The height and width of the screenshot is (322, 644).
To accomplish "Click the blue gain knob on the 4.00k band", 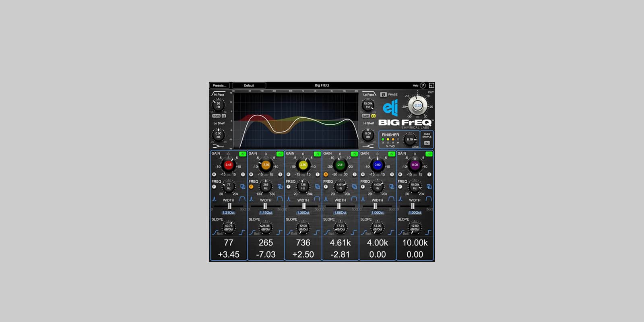I will coord(377,165).
